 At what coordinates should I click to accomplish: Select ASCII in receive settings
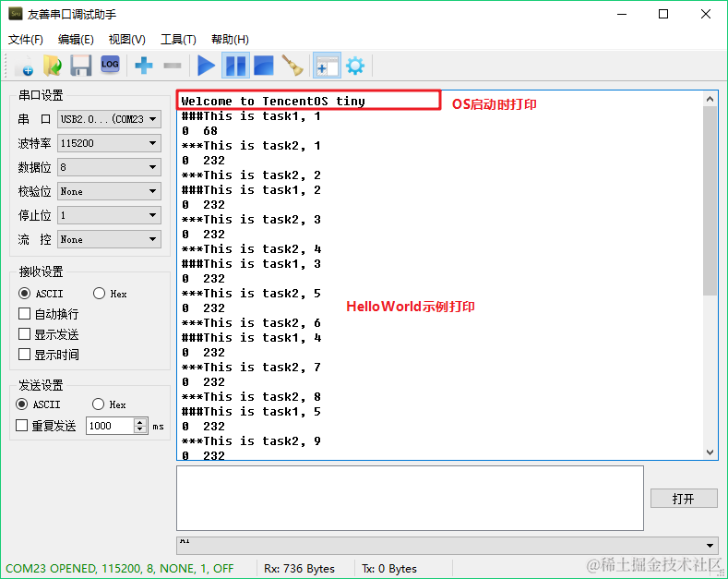click(x=24, y=294)
